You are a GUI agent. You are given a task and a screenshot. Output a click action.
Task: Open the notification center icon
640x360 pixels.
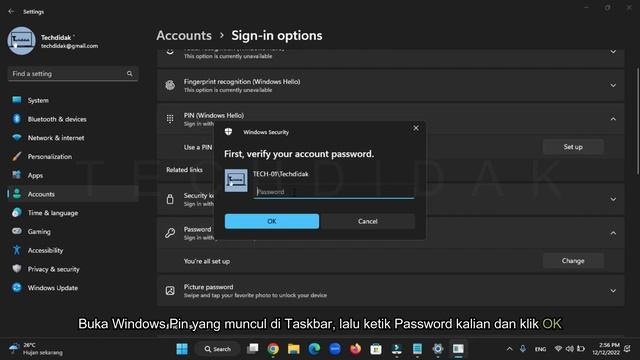627,349
